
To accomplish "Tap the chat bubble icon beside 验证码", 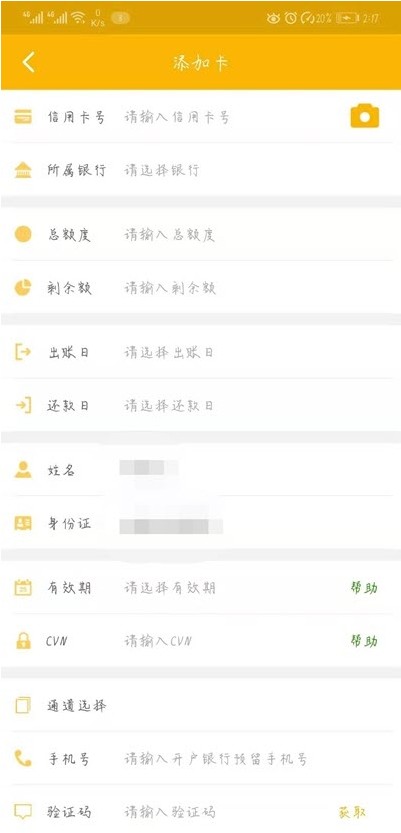I will point(23,811).
